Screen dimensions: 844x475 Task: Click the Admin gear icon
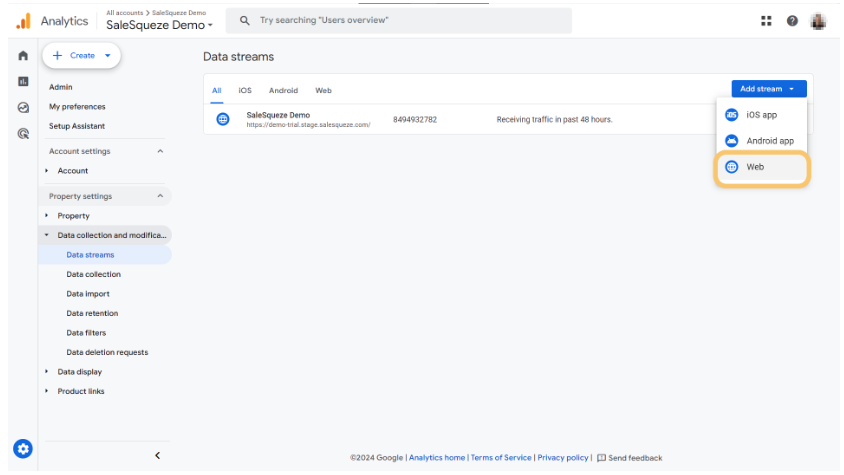(23, 449)
